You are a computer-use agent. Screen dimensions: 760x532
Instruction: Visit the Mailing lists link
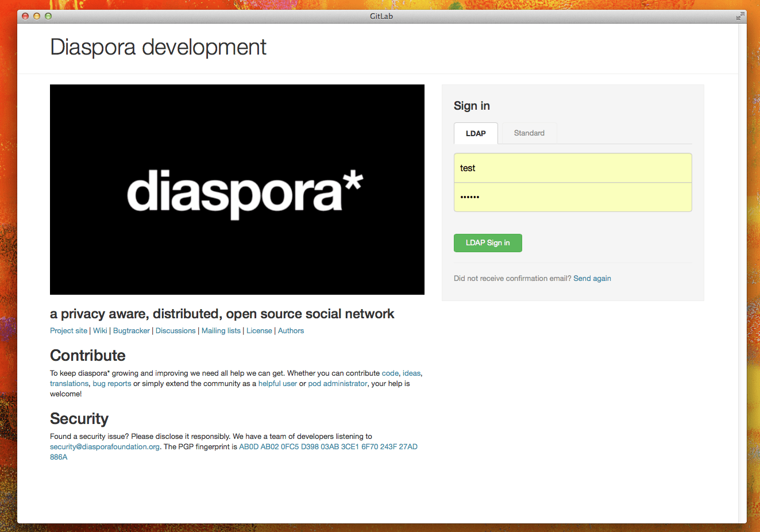click(221, 331)
